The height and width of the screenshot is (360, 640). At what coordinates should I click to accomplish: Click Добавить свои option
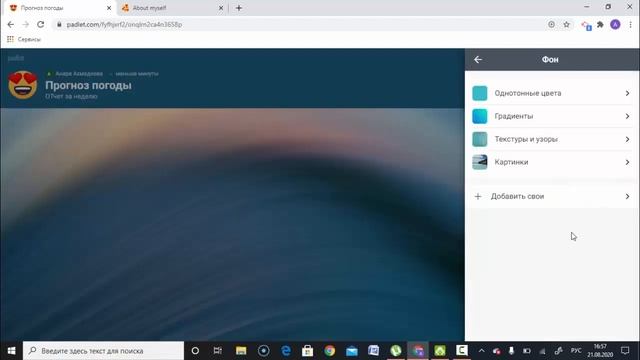552,196
